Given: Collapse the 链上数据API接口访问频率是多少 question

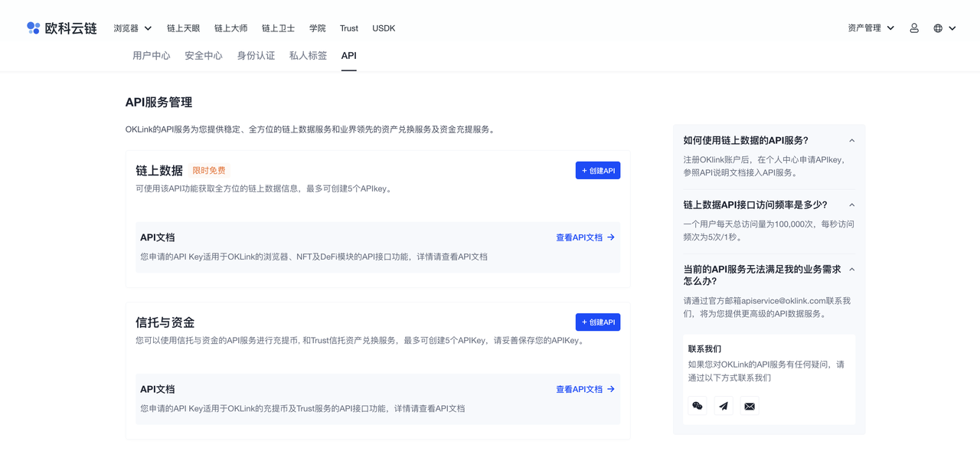Looking at the screenshot, I should click(x=851, y=204).
